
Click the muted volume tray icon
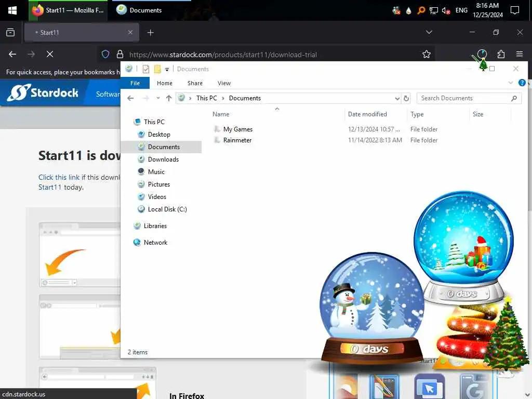tap(446, 10)
